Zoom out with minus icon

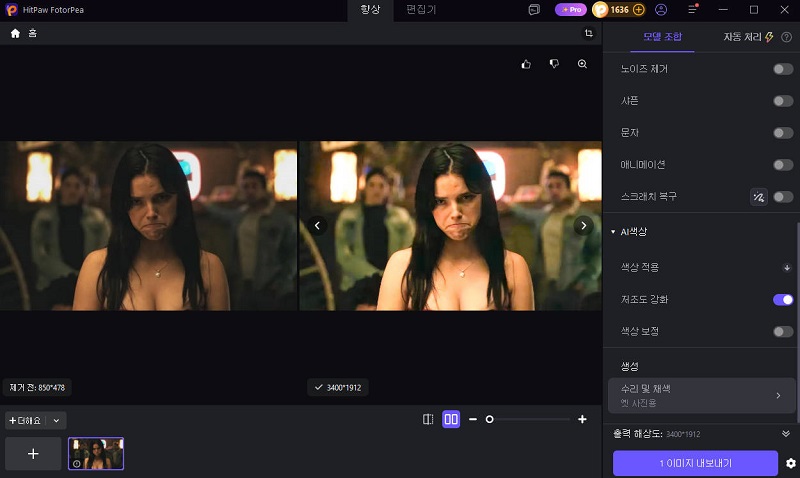[x=473, y=419]
